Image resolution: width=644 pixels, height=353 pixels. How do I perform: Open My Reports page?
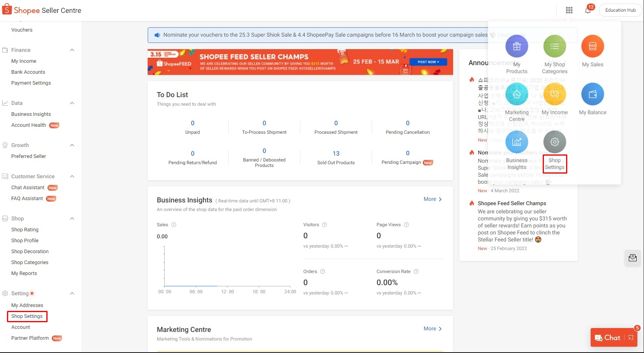[24, 273]
